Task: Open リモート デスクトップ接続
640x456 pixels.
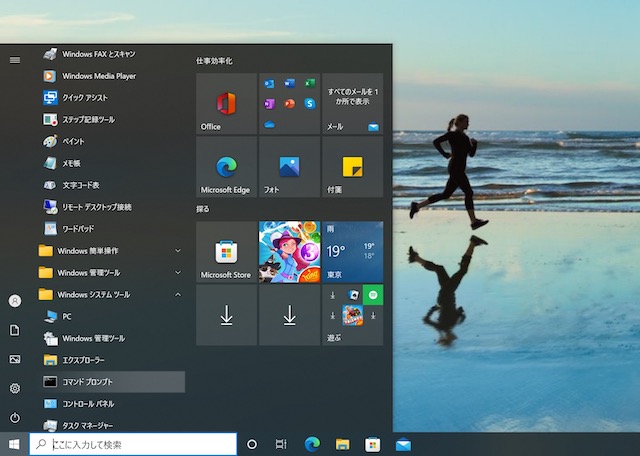Action: coord(110,207)
